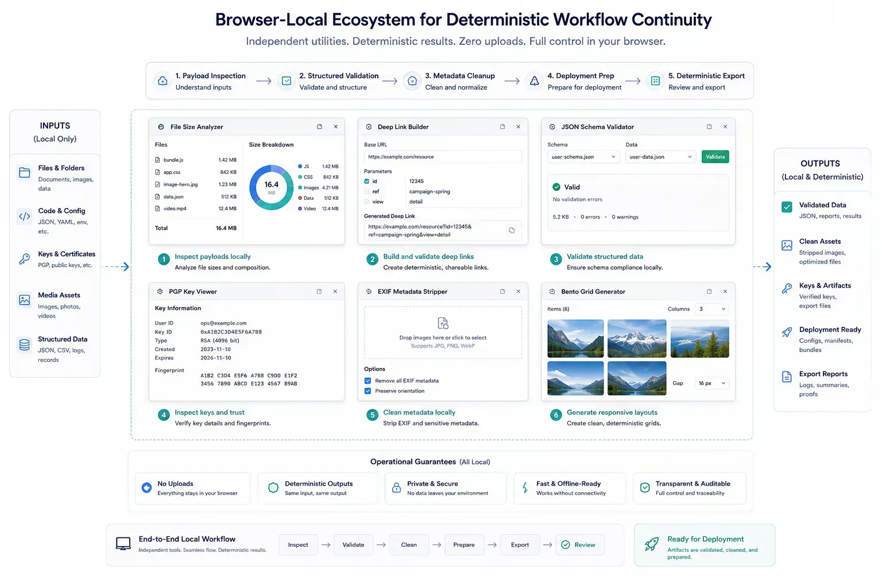Click the Generate responsive layouts link

[x=612, y=412]
